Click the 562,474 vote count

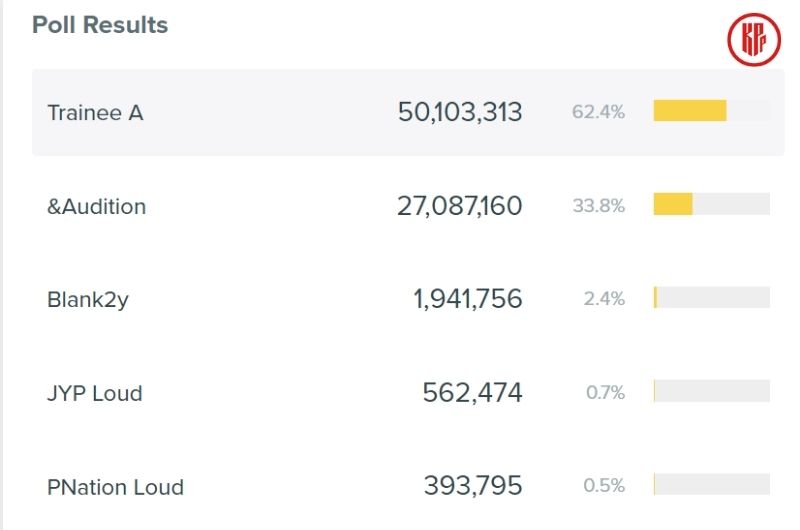pos(472,393)
